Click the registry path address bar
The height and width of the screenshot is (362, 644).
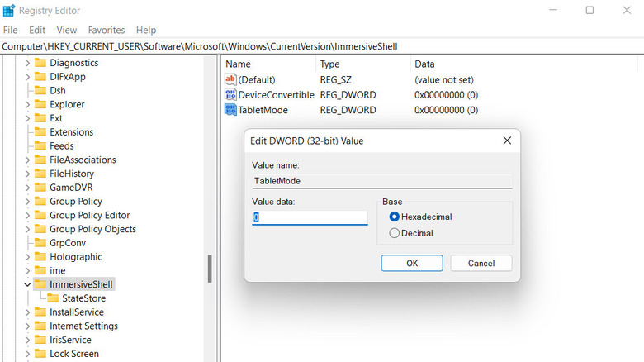(322, 46)
